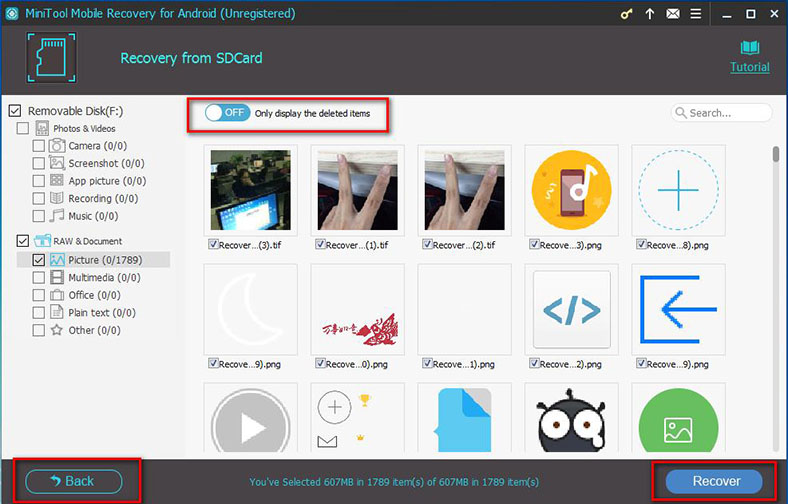Check the Photos & Videos checkbox
This screenshot has width=788, height=504.
[23, 128]
